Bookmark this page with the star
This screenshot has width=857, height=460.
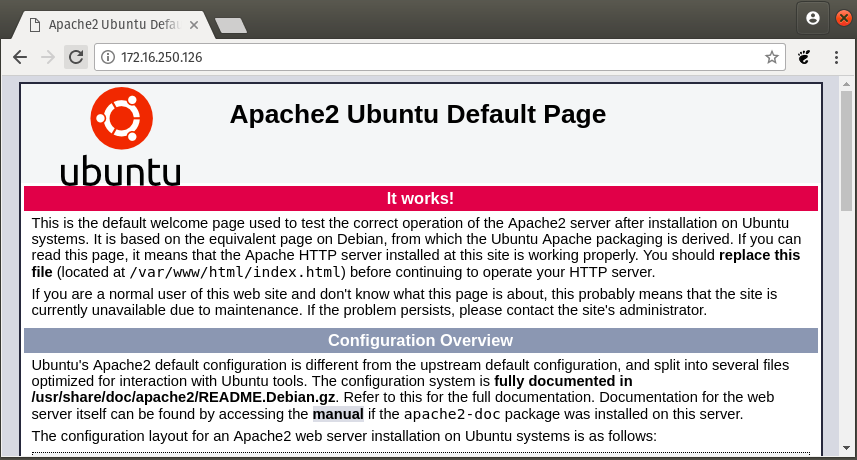tap(771, 57)
